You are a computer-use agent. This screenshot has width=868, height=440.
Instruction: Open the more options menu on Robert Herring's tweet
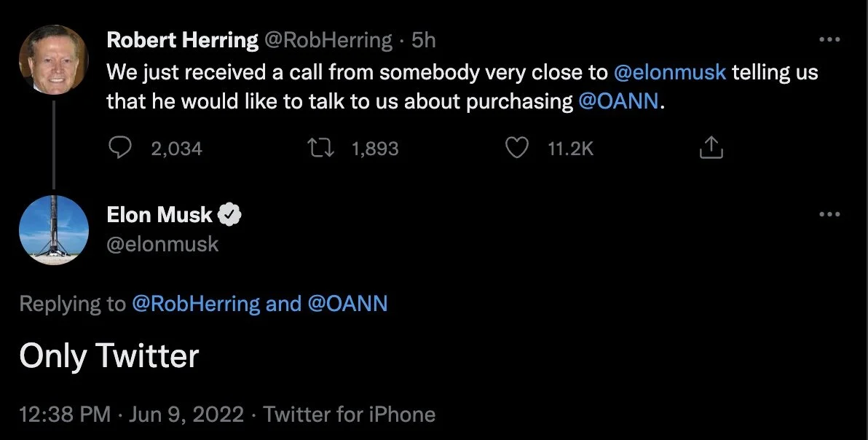click(829, 41)
